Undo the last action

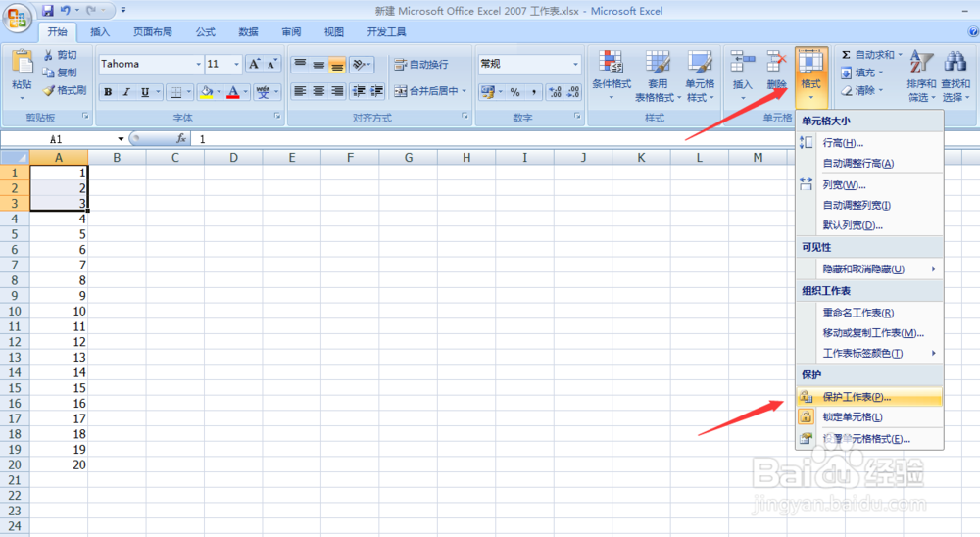point(65,11)
